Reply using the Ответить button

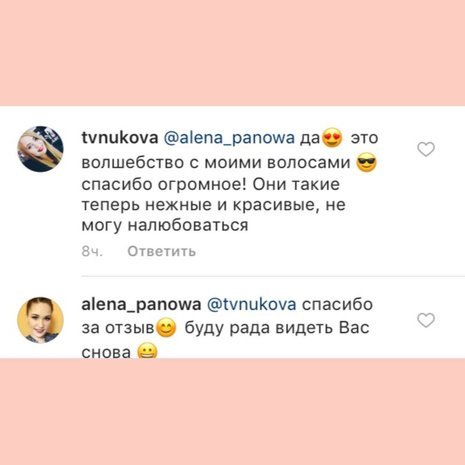162,251
